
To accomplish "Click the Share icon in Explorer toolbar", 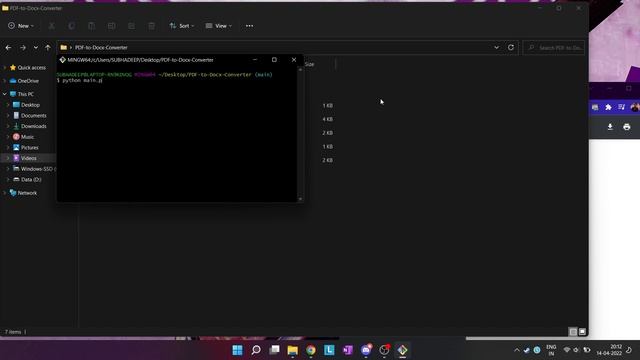I will pos(131,26).
